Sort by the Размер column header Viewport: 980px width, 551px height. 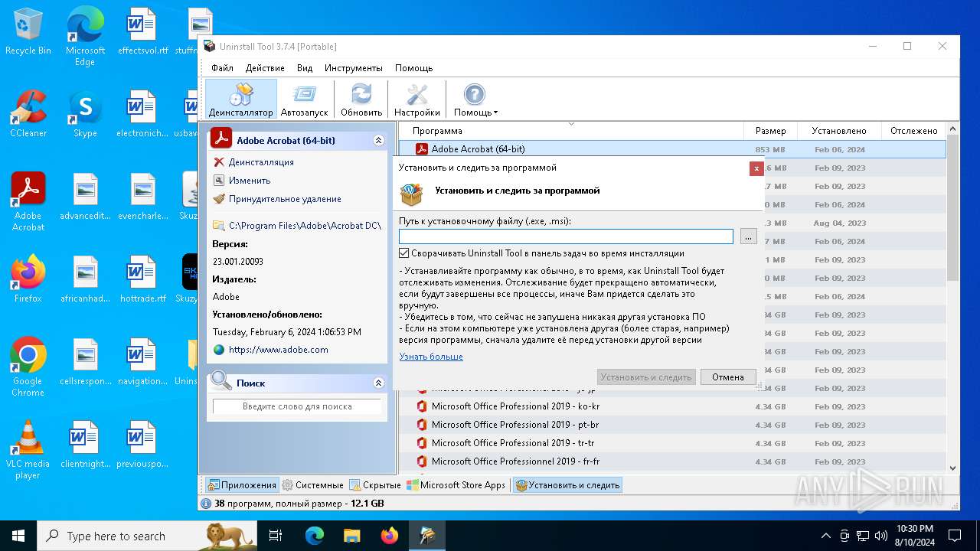point(770,131)
